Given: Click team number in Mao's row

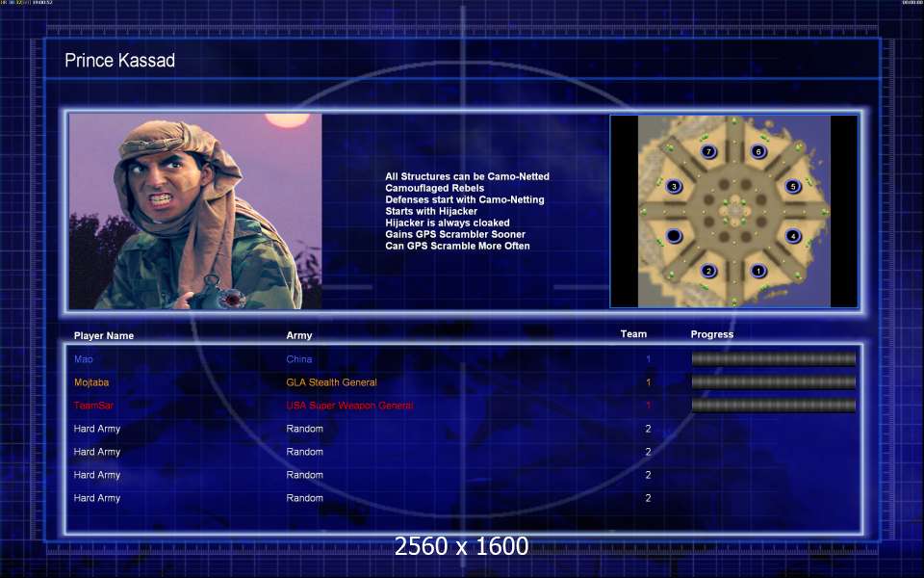Looking at the screenshot, I should click(x=648, y=359).
